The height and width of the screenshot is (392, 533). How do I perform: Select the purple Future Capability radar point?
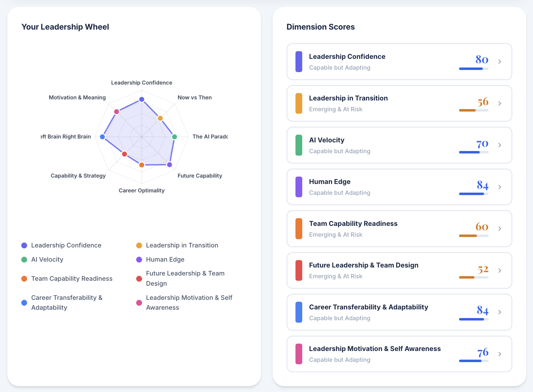point(169,165)
